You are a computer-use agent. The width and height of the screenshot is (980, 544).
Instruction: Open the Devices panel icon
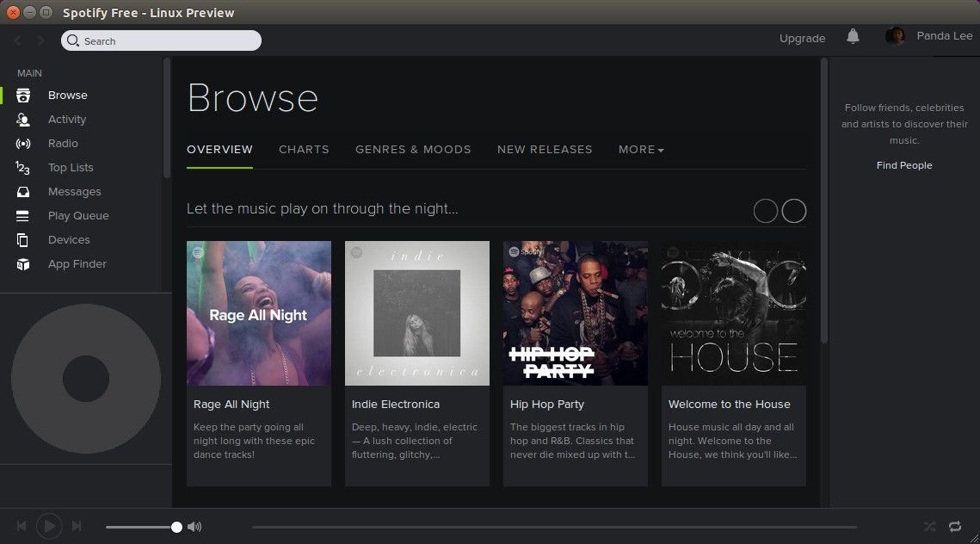[23, 239]
